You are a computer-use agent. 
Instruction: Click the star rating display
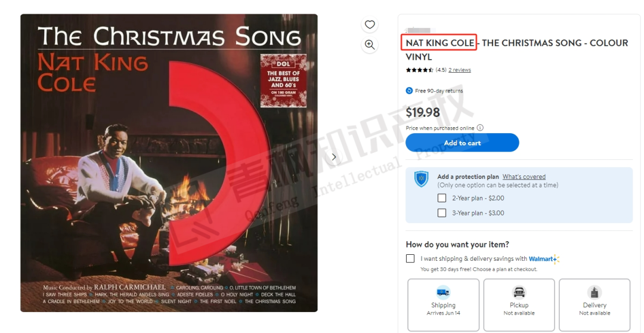point(420,70)
